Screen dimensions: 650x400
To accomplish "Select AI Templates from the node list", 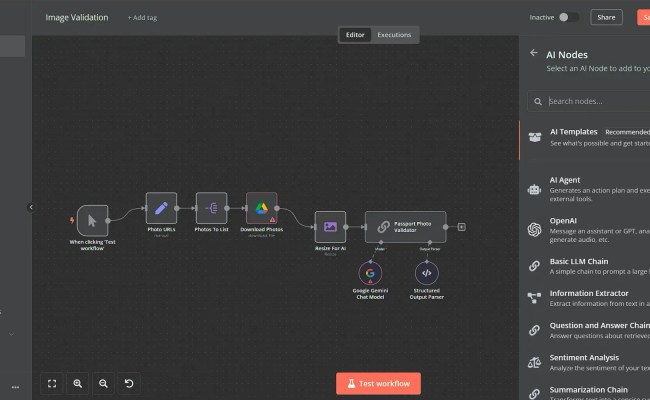I will (x=585, y=138).
